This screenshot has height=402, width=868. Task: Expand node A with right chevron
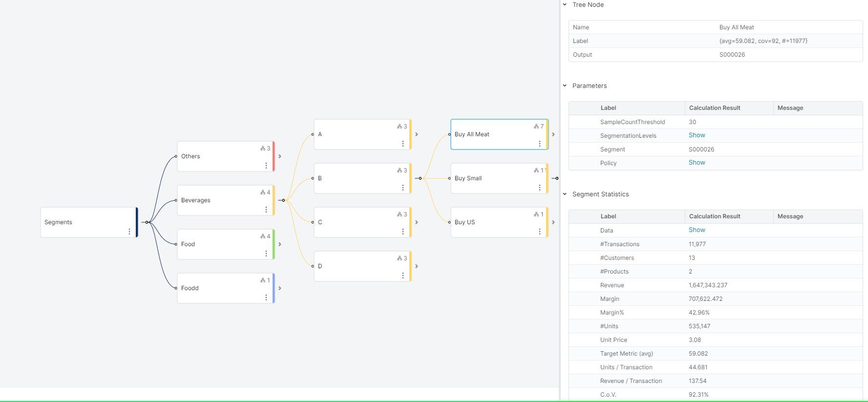click(417, 134)
